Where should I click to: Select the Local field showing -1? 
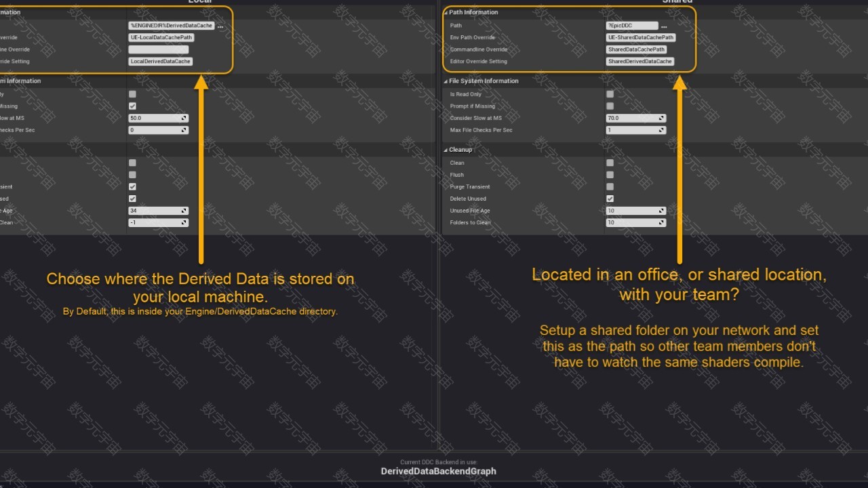[x=158, y=222]
